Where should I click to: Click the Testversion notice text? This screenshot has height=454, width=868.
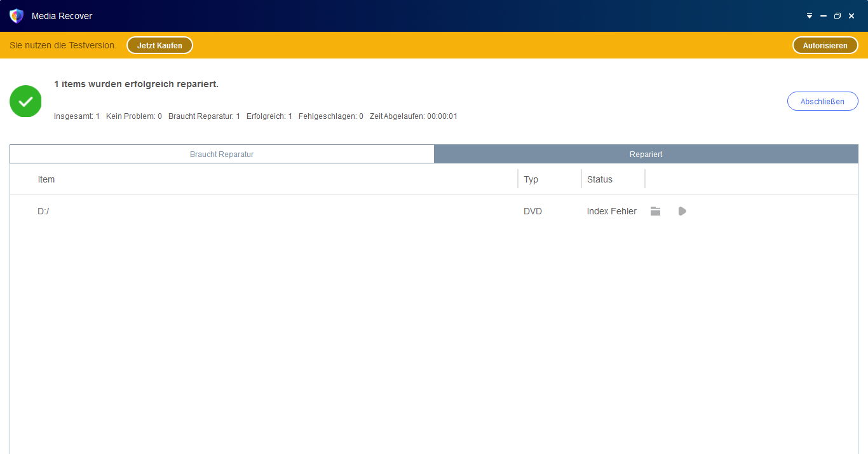point(63,45)
